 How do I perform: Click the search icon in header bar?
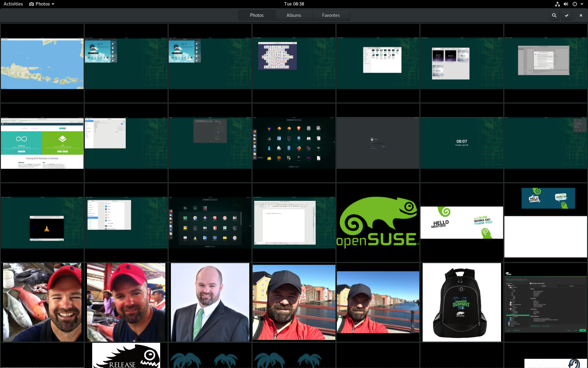[554, 15]
